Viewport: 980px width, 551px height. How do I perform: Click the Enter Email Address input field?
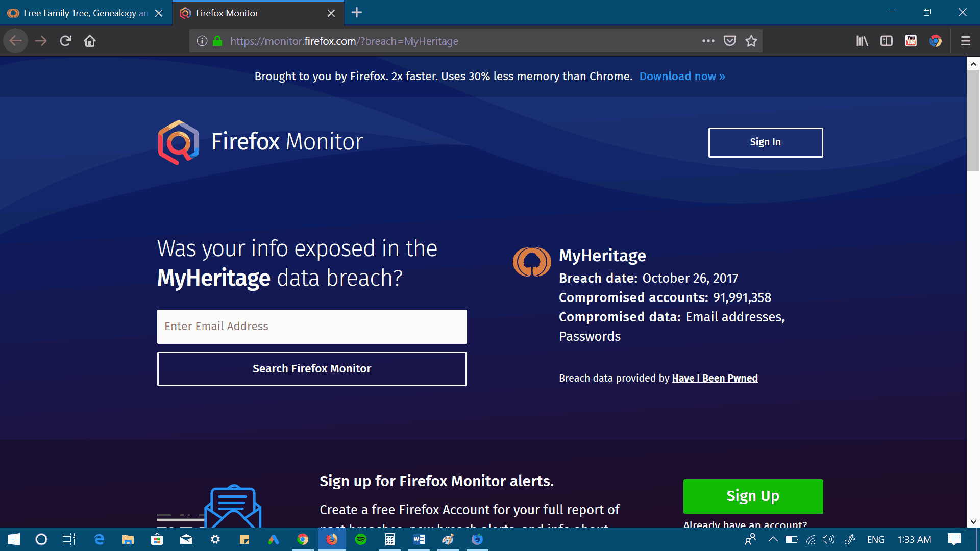312,327
